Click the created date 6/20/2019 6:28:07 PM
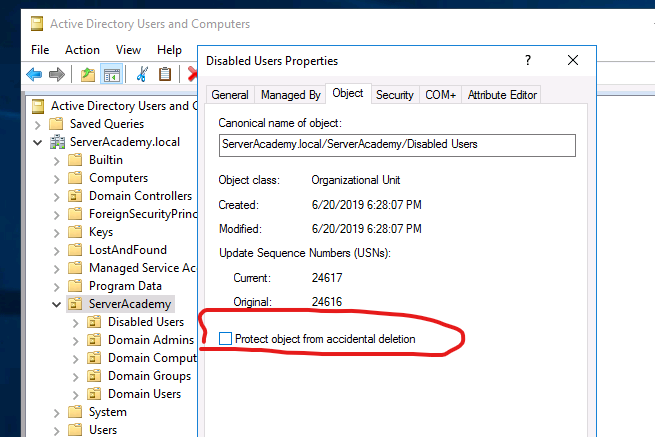This screenshot has height=437, width=655. 366,205
